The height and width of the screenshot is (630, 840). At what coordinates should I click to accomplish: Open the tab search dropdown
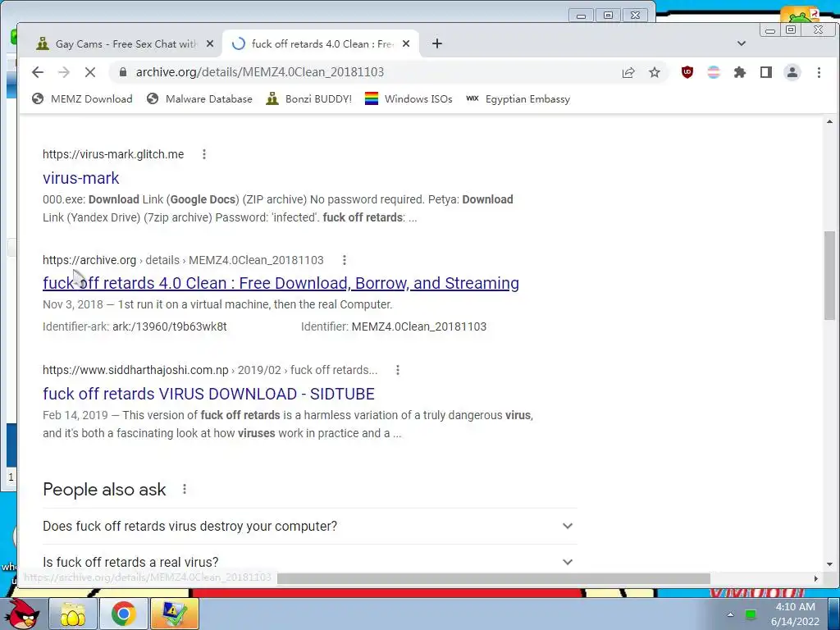pyautogui.click(x=742, y=44)
